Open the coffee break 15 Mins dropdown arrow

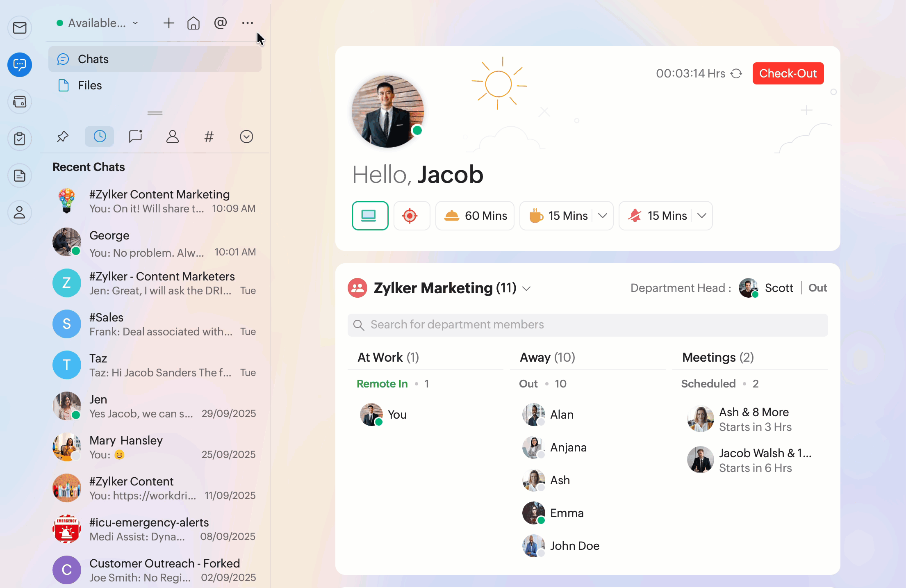pyautogui.click(x=603, y=216)
